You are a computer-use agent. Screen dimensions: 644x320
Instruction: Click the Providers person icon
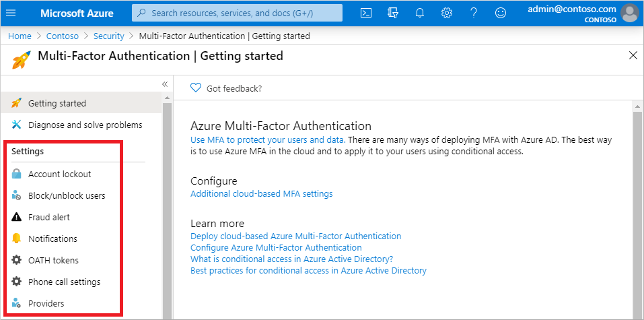(x=16, y=303)
